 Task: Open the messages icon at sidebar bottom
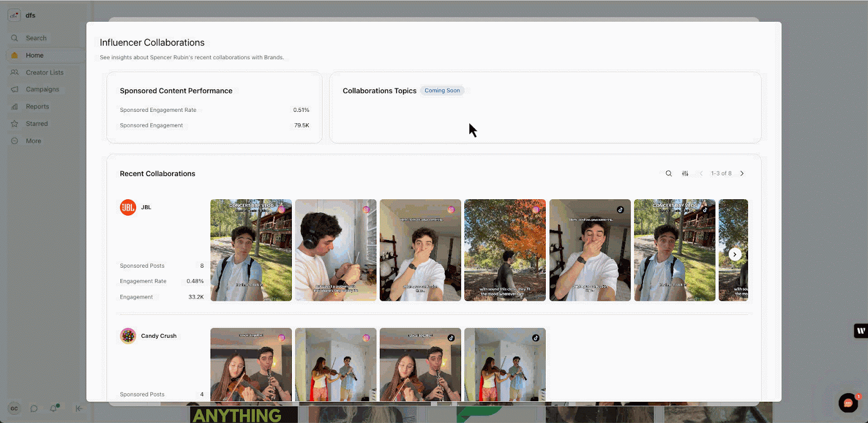pos(34,408)
